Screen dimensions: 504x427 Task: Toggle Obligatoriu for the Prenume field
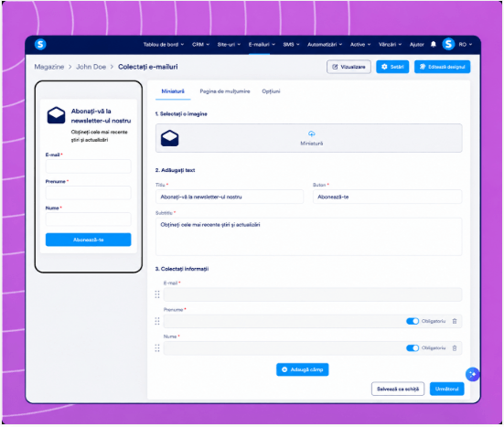click(x=413, y=321)
